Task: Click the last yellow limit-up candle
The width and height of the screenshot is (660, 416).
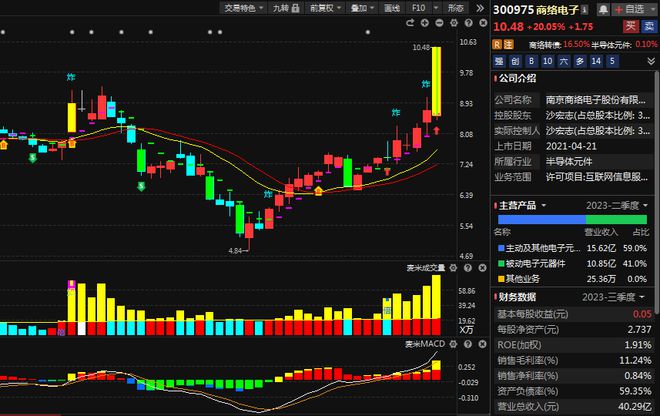Action: [x=436, y=81]
